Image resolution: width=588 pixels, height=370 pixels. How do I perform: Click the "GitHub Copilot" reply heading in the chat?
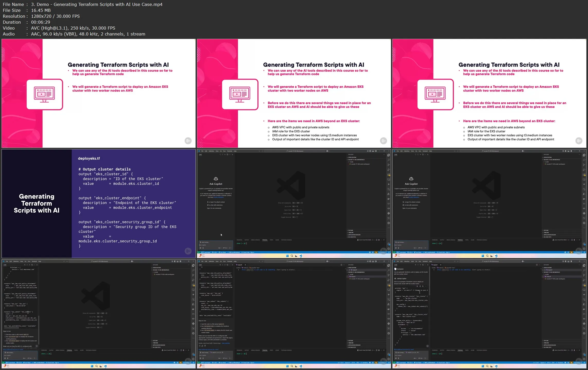coord(402,278)
